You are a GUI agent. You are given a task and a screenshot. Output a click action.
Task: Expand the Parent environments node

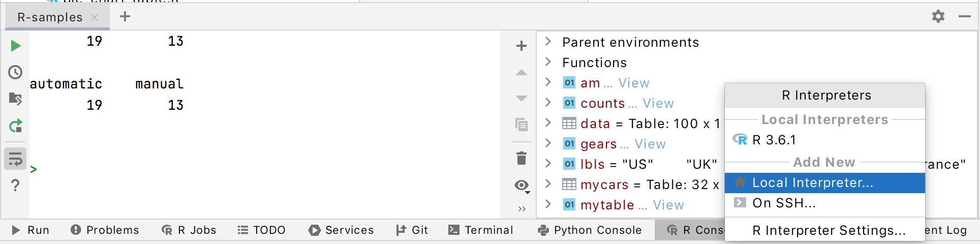coord(548,42)
